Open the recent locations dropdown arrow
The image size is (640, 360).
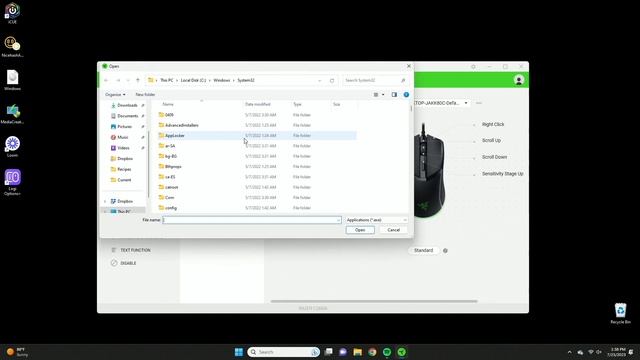click(128, 80)
